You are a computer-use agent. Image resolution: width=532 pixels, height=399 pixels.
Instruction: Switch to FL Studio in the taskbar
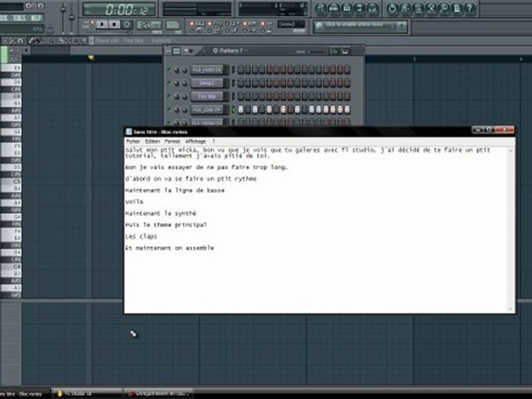(87, 393)
